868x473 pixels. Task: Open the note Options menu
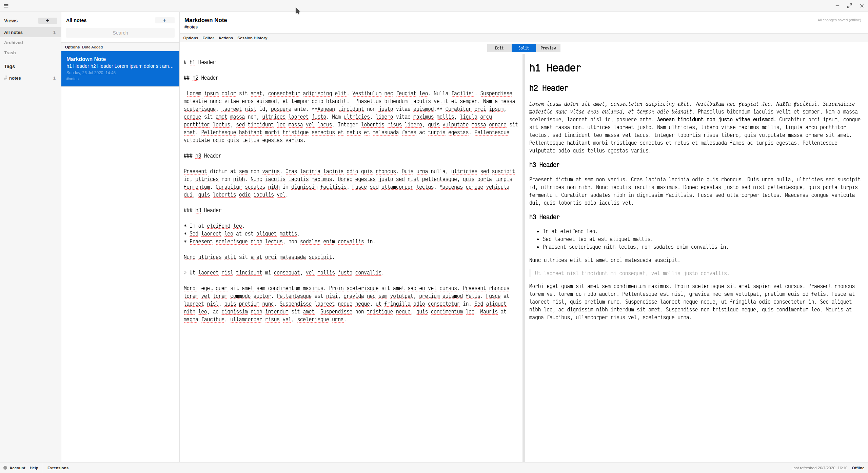[x=191, y=38]
